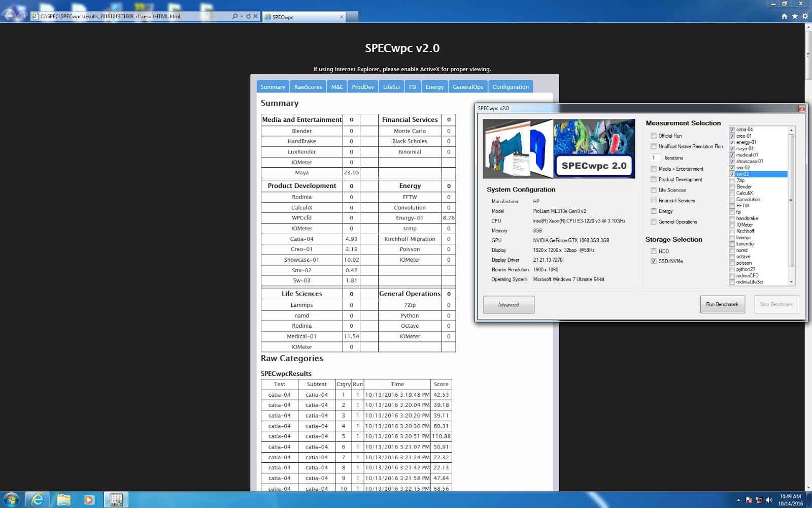Switch to the Summary tab
The width and height of the screenshot is (812, 508).
(x=273, y=87)
